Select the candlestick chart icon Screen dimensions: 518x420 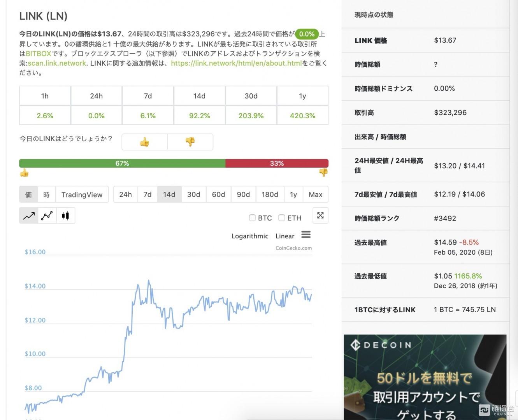click(65, 215)
